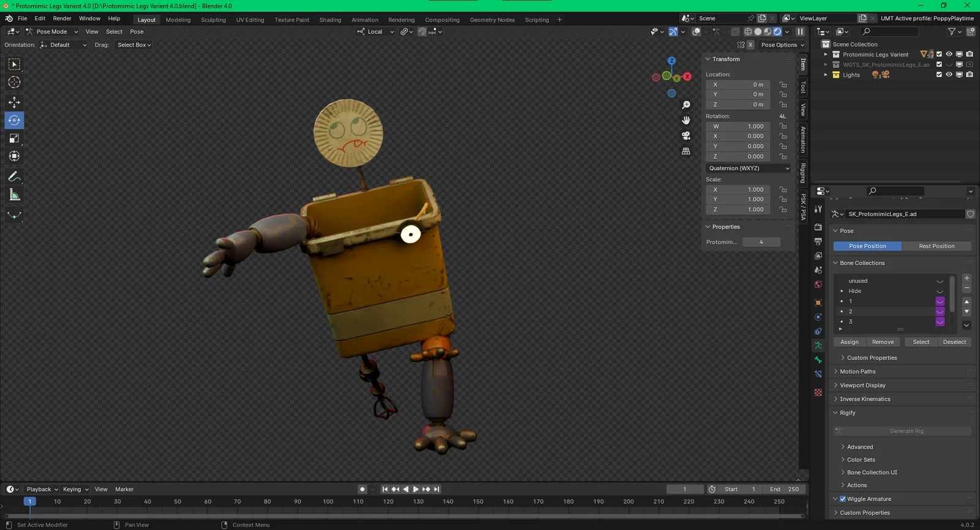Open the Object properties tab icon
This screenshot has width=980, height=530.
click(818, 302)
